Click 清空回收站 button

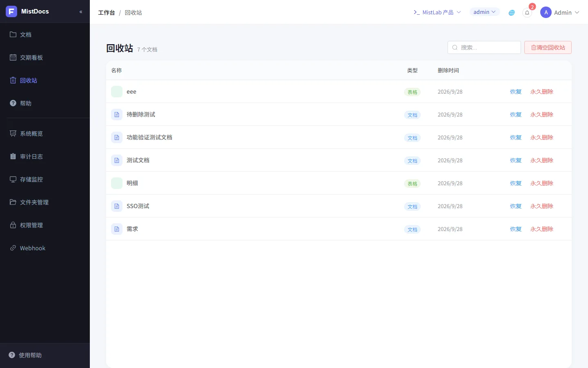pyautogui.click(x=548, y=47)
